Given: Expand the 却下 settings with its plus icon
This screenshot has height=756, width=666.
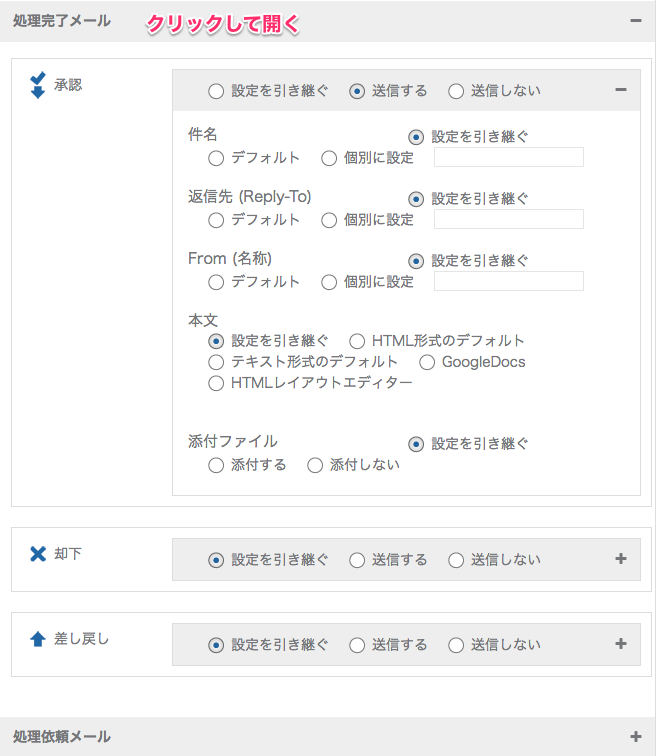Looking at the screenshot, I should 621,559.
